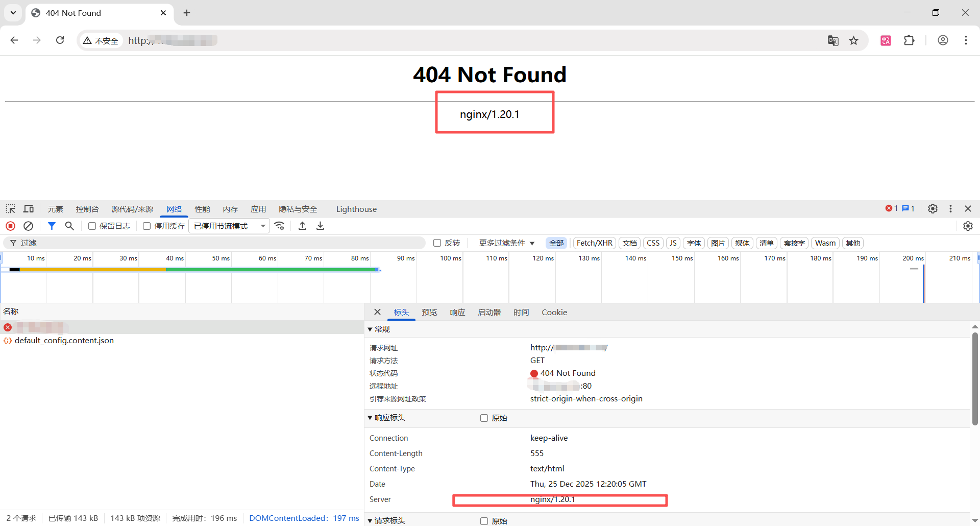Expand the 更多过滤条件 dropdown
980x526 pixels.
point(506,243)
